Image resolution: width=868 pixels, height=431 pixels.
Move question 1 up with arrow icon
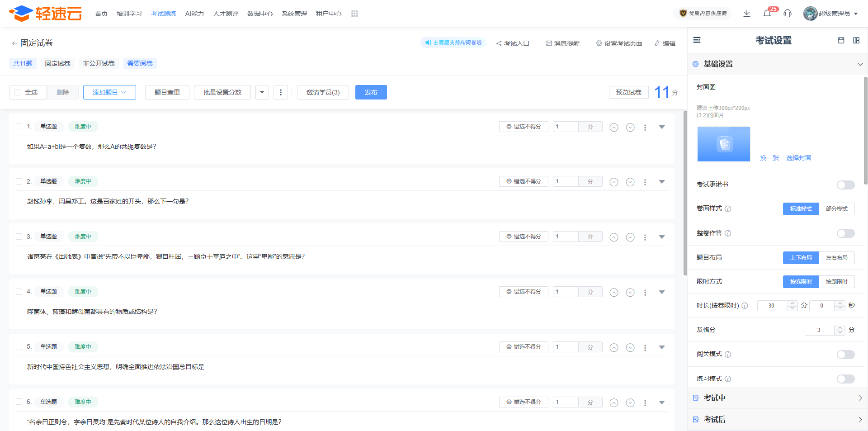pyautogui.click(x=613, y=128)
